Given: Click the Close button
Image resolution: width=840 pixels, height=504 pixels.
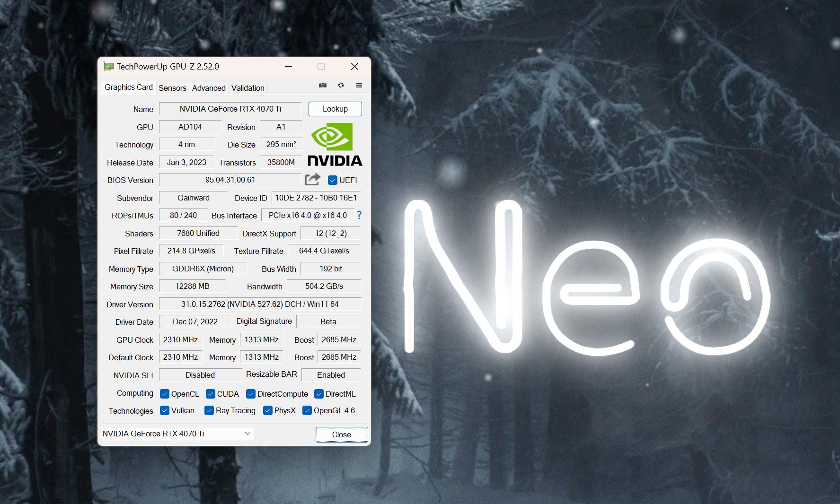Looking at the screenshot, I should pyautogui.click(x=342, y=434).
